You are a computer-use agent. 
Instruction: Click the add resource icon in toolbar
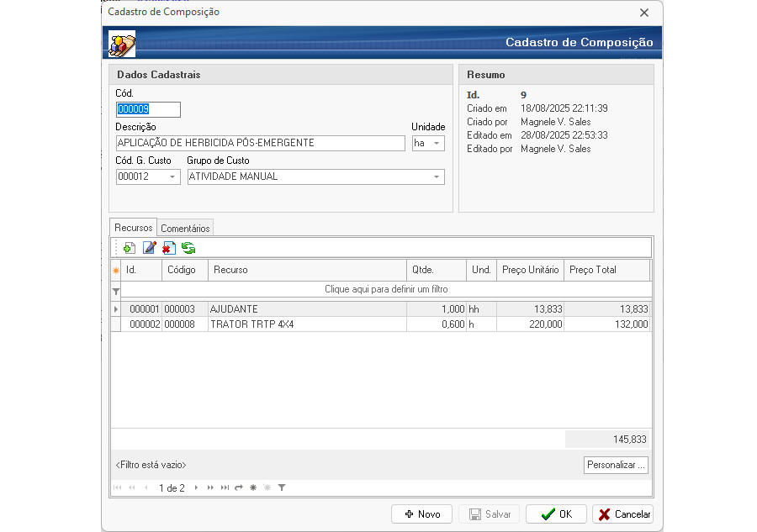click(x=129, y=248)
